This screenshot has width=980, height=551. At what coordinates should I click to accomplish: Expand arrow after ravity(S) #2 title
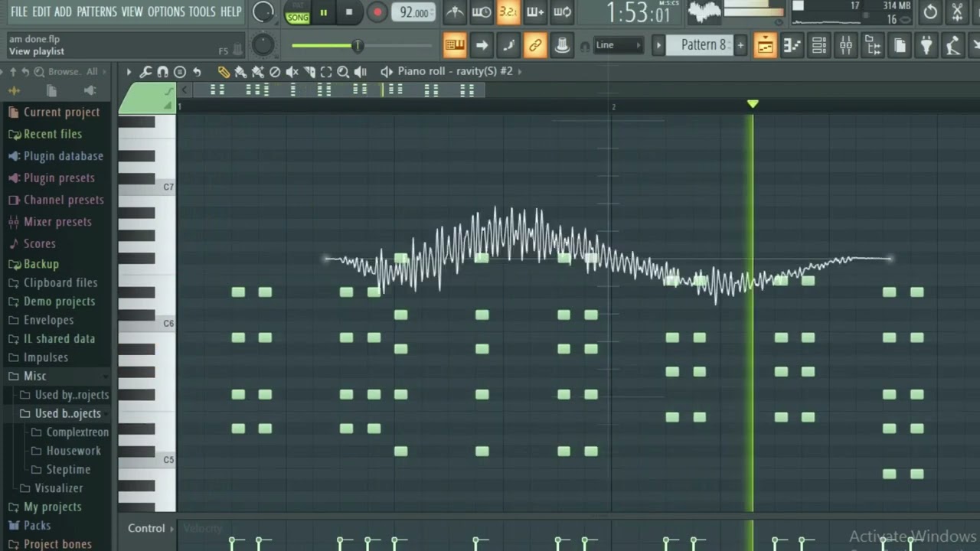(520, 71)
